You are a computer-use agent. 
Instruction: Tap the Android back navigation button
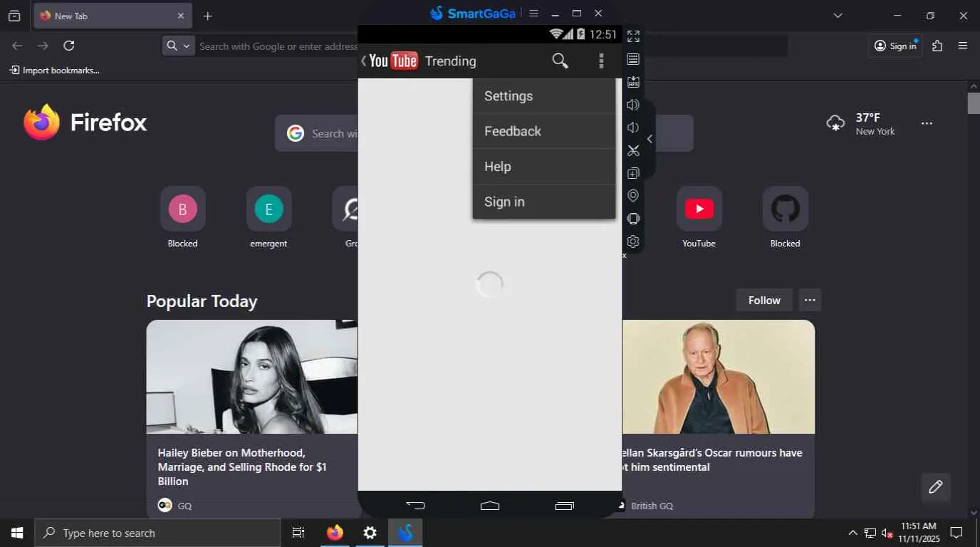[x=415, y=506]
